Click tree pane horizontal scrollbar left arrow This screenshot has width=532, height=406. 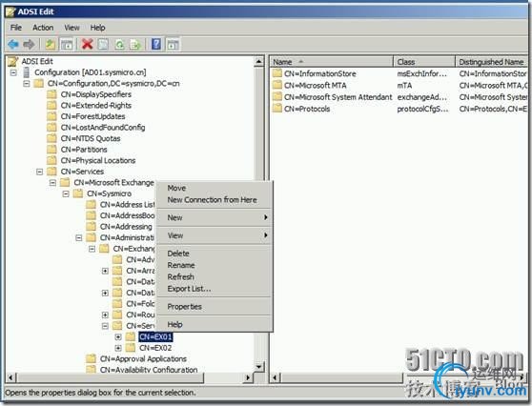[11, 377]
